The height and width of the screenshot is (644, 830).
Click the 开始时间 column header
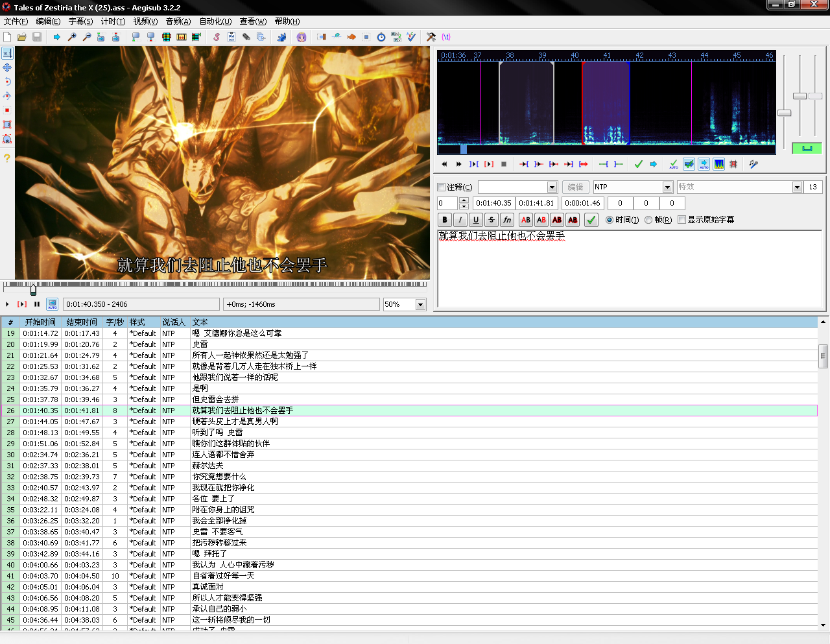(x=40, y=322)
